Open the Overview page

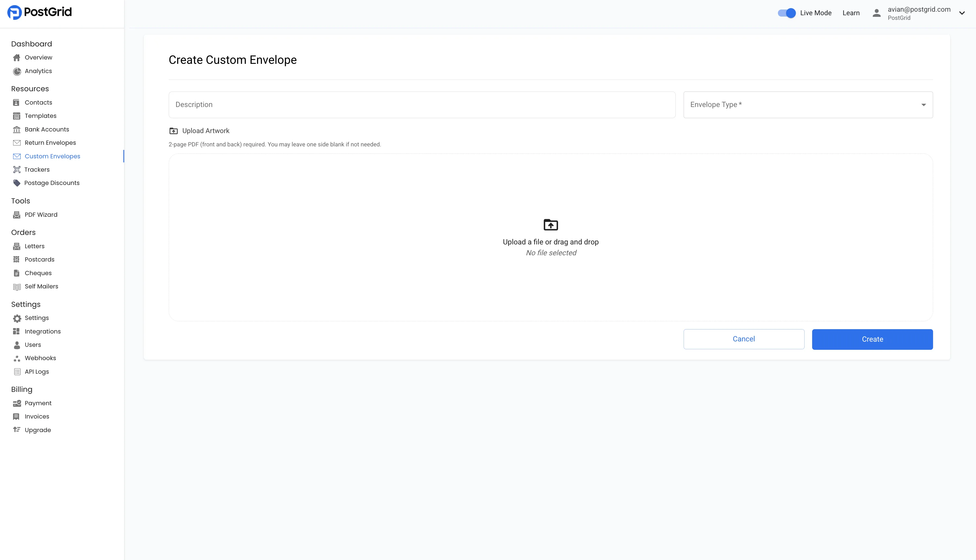(x=39, y=58)
